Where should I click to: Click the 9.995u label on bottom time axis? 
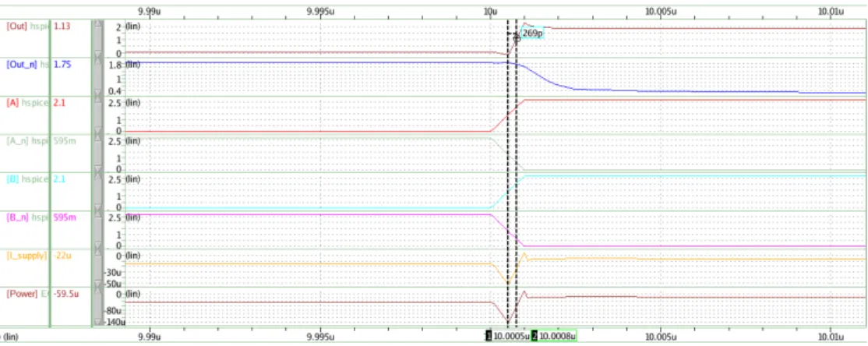pyautogui.click(x=320, y=336)
